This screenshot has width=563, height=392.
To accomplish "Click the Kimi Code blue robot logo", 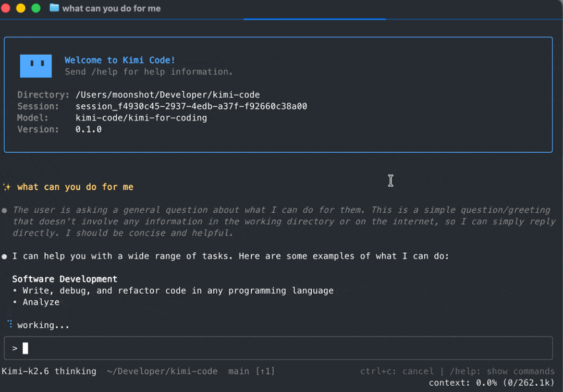I will 35,66.
